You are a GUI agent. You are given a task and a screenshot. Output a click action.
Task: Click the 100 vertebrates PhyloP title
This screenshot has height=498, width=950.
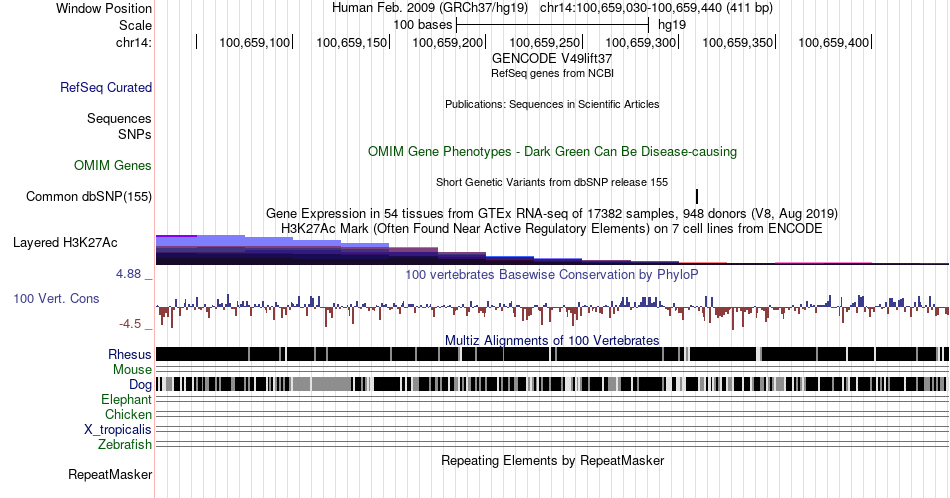[552, 274]
